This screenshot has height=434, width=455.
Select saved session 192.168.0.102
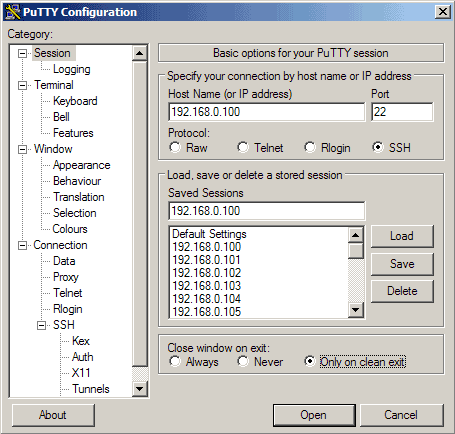[x=259, y=273]
